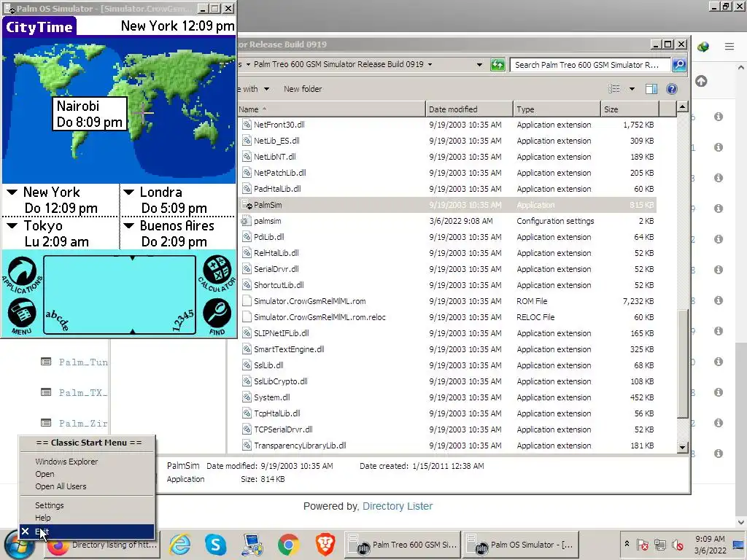747x560 pixels.
Task: Tap the world map in CityTime
Action: [x=119, y=109]
